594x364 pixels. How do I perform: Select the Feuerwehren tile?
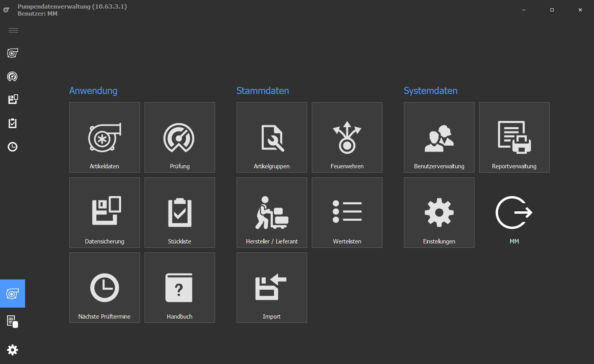[x=347, y=137]
